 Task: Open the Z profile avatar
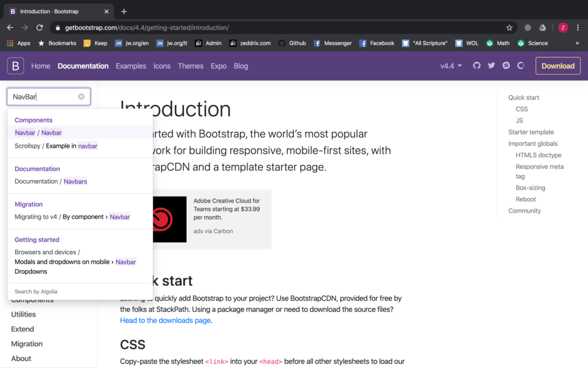coord(563,28)
